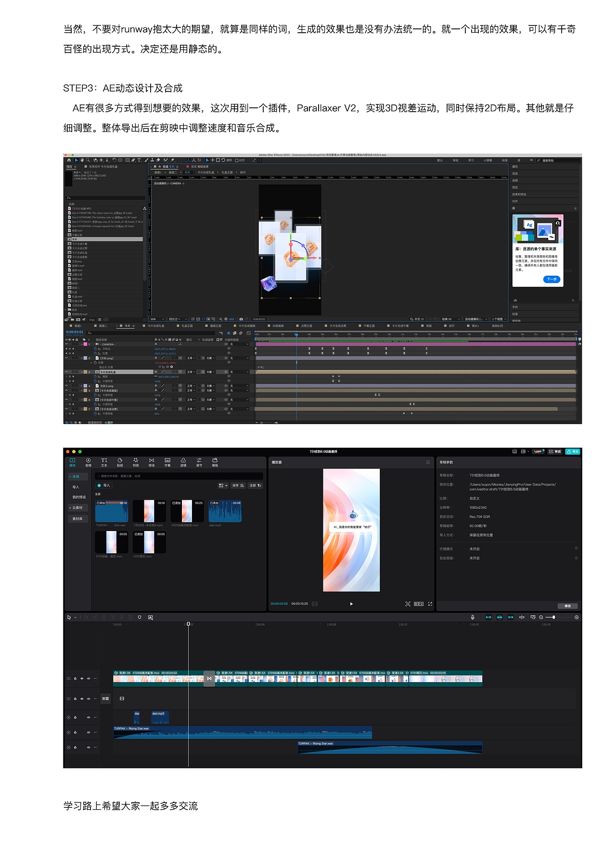Open the 模板 templates panel in JianYing
Viewport: 616px width, 842px height.
click(215, 462)
